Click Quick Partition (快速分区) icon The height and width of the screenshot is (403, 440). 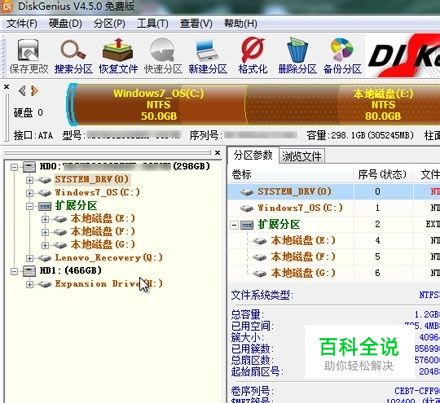tap(163, 56)
